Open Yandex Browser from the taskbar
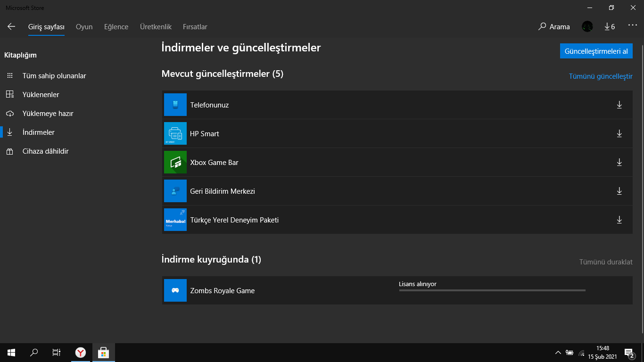Viewport: 644px width, 362px height. coord(81,352)
